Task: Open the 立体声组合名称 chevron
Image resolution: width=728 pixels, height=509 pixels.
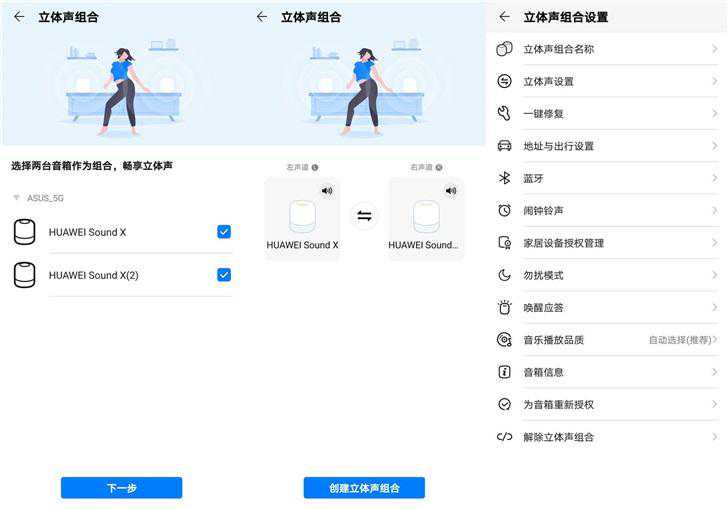Action: point(715,49)
